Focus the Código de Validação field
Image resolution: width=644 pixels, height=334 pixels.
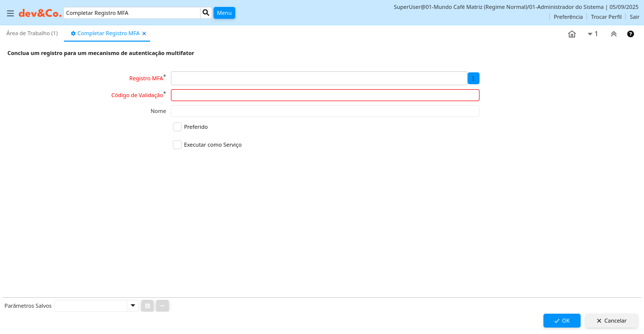pyautogui.click(x=325, y=95)
